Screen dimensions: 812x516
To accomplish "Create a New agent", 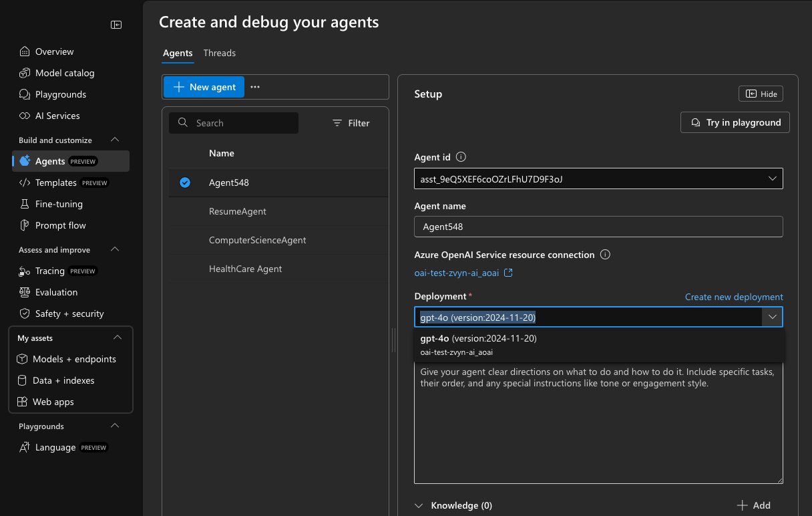I will click(x=204, y=87).
